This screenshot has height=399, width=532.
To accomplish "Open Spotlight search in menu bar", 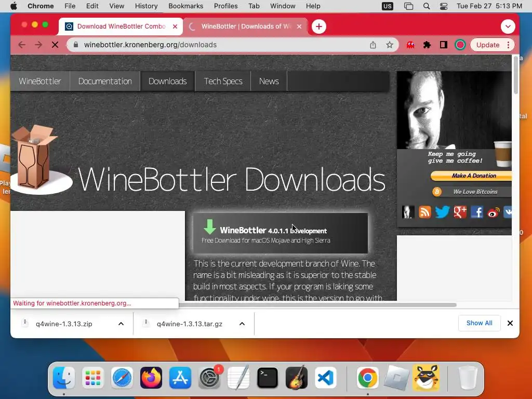I will 427,6.
